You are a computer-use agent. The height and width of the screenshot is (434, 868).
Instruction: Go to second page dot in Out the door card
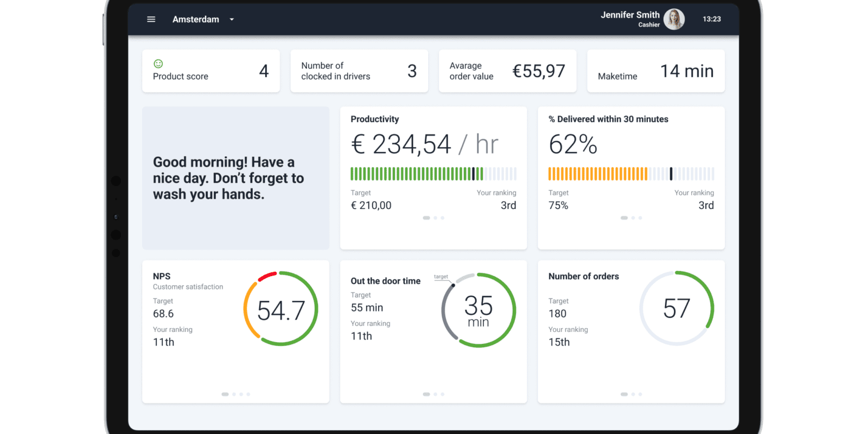click(435, 394)
